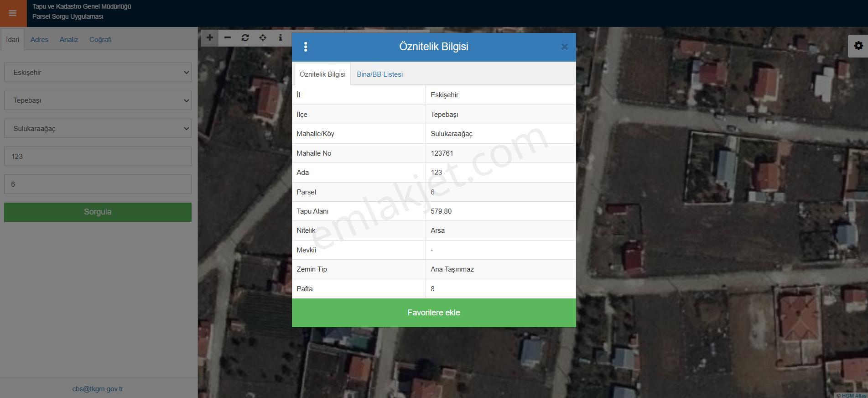The height and width of the screenshot is (398, 868).
Task: Open the three-dot options in Öznitelik Bilgisi
Action: coord(306,47)
